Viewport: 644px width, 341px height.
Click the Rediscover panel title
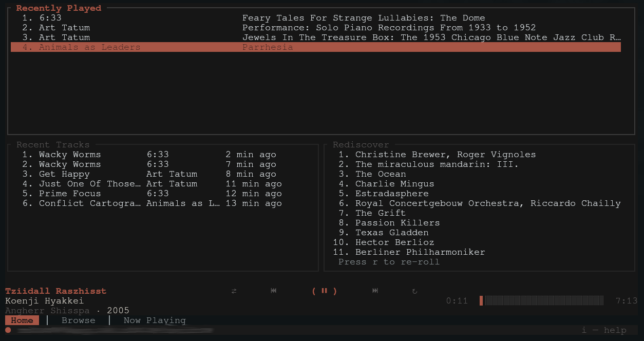click(x=361, y=145)
